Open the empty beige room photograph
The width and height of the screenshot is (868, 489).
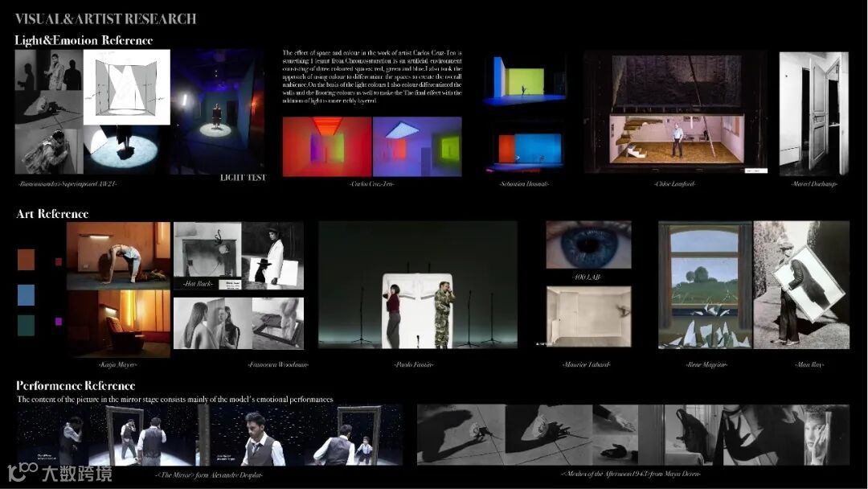pyautogui.click(x=588, y=317)
